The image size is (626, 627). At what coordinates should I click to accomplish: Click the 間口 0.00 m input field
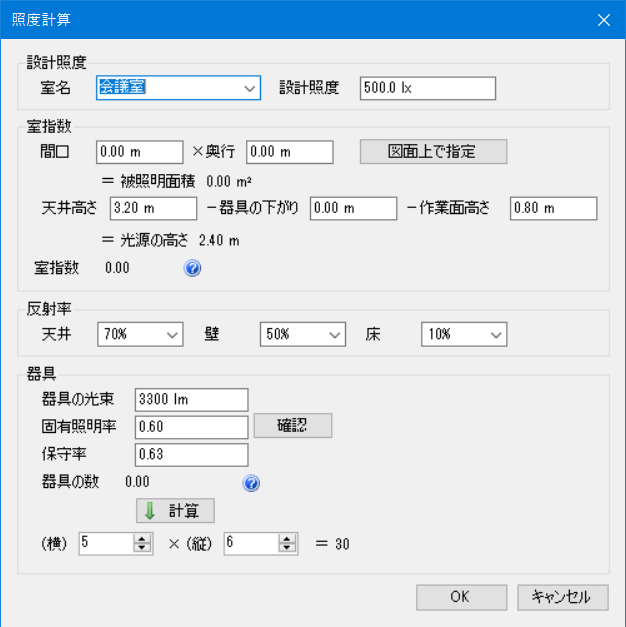coord(140,152)
